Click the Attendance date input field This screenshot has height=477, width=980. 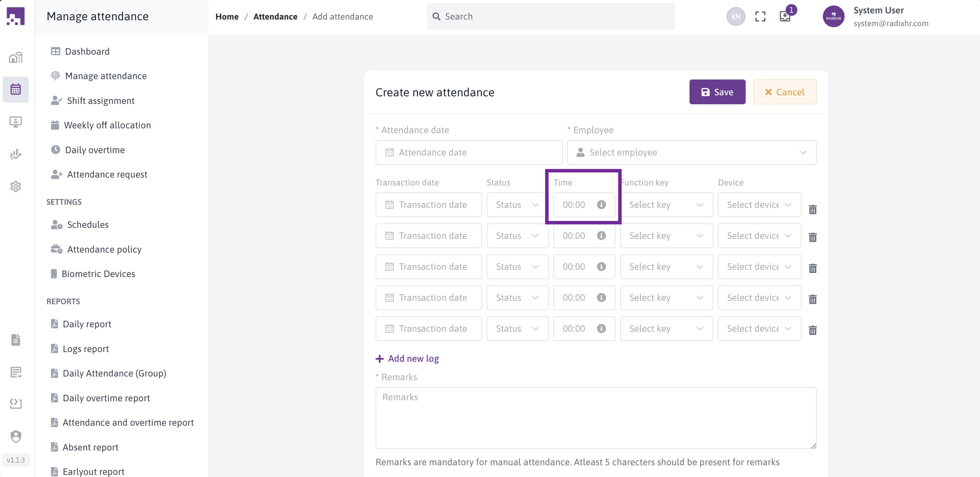(x=468, y=152)
